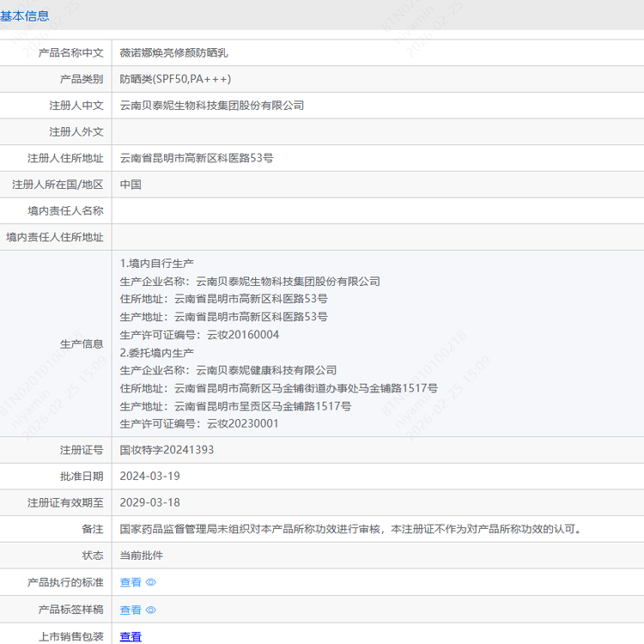
Task: Click the empty 注册人外文 value cell
Action: (378, 132)
